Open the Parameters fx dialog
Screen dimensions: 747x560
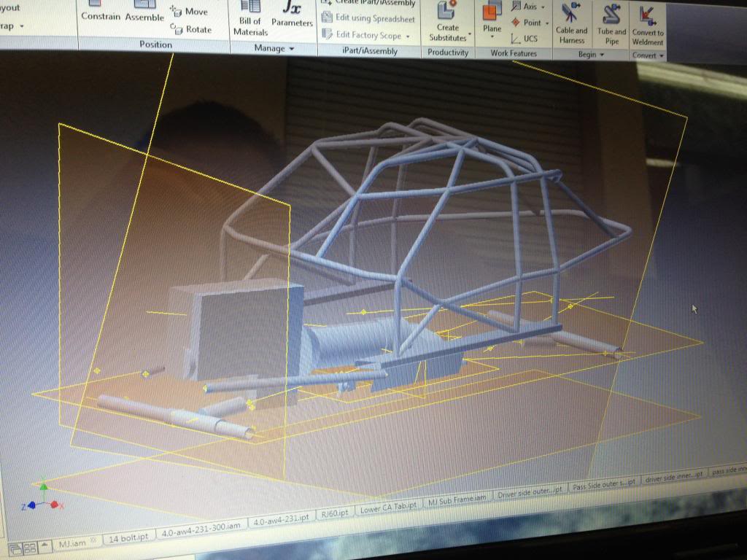292,15
